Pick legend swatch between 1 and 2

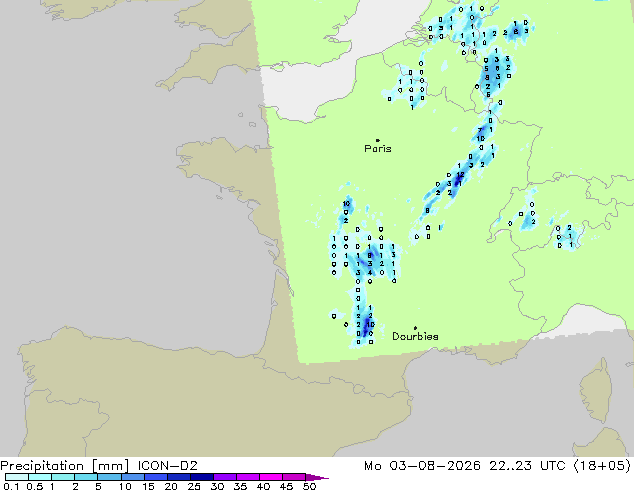pyautogui.click(x=63, y=477)
